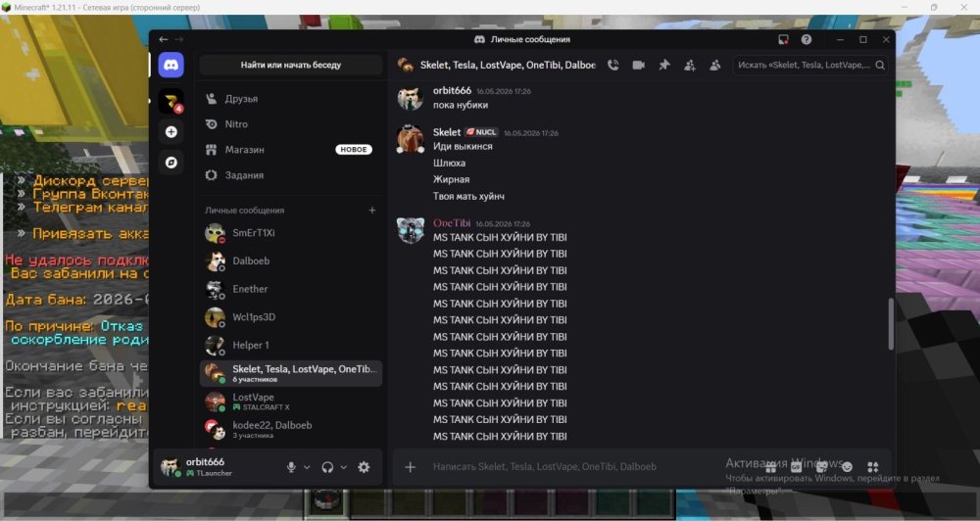The height and width of the screenshot is (521, 980).
Task: Open the Apps launcher icon in message bar
Action: pos(873,467)
